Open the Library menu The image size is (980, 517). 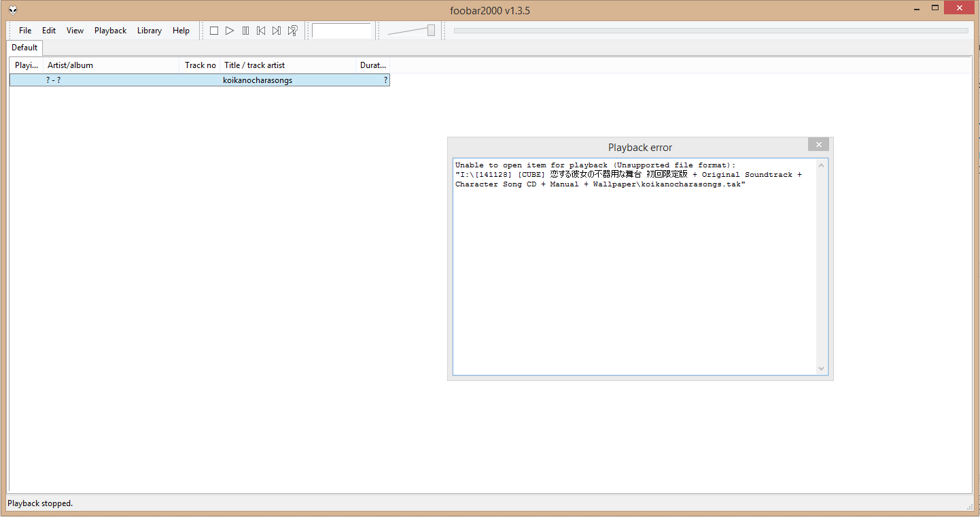tap(150, 31)
